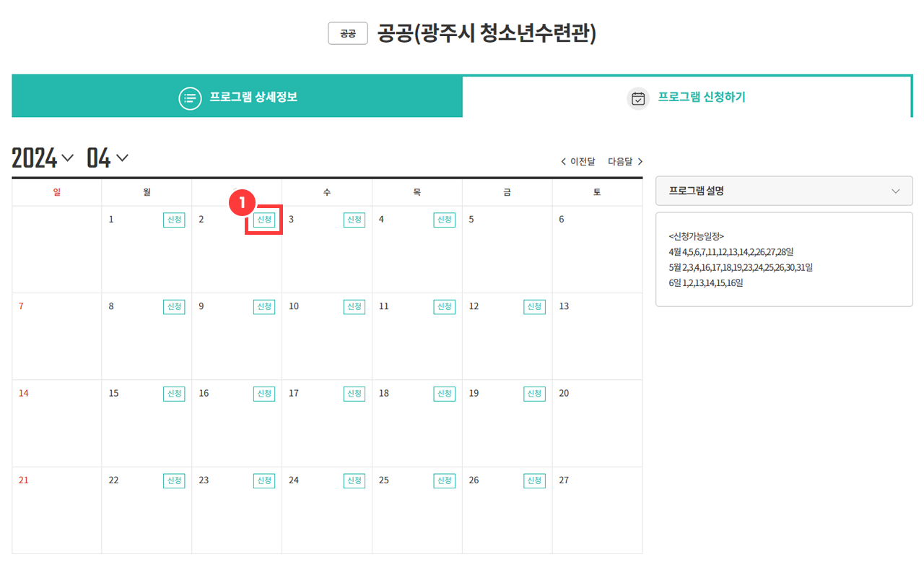The height and width of the screenshot is (570, 924).
Task: Click the April 13 Saturday date cell
Action: [597, 336]
